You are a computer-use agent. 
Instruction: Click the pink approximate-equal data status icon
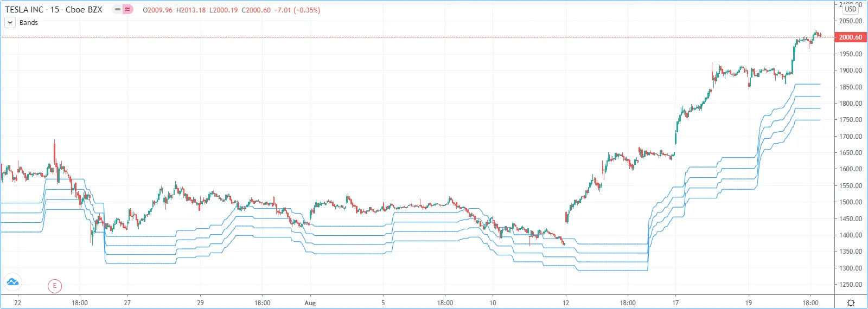point(127,9)
